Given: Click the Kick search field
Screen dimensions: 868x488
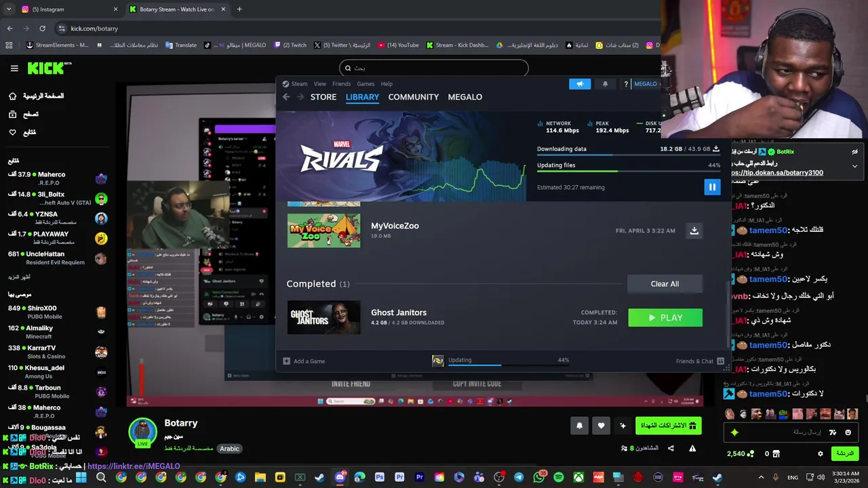Looking at the screenshot, I should click(x=434, y=68).
